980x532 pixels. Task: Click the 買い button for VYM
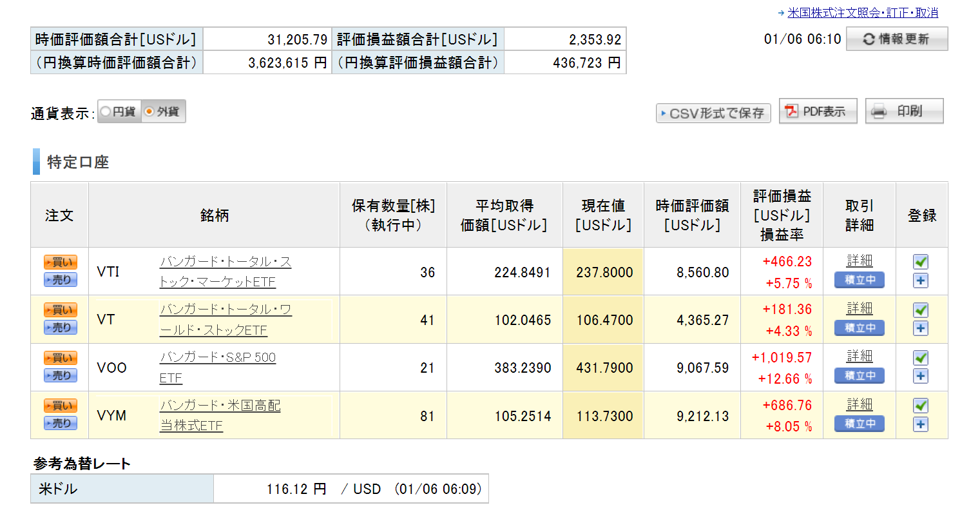pos(61,406)
